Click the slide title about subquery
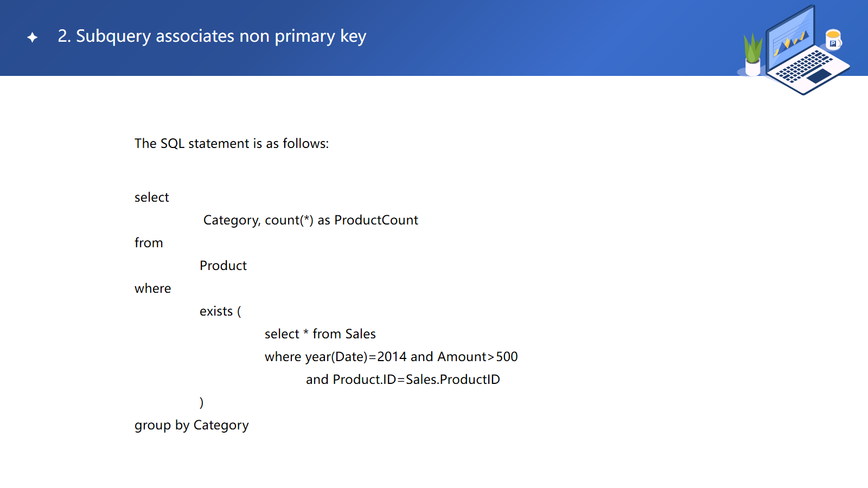 click(x=212, y=36)
